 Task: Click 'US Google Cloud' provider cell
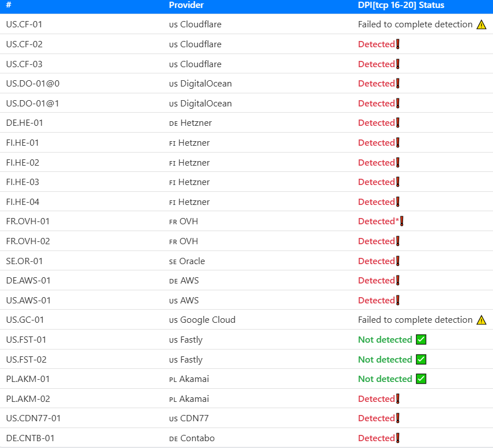(202, 320)
